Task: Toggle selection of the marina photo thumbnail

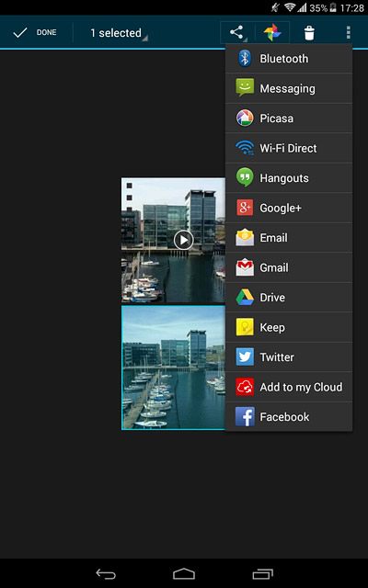Action: (174, 367)
